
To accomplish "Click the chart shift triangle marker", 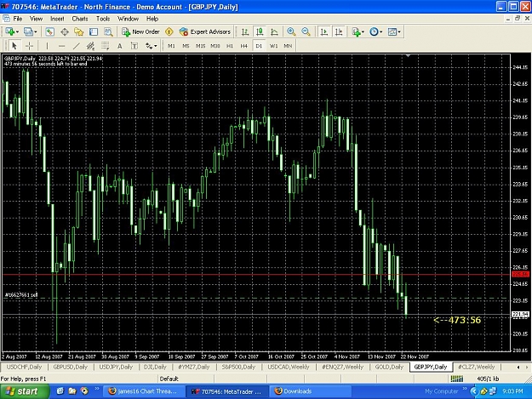I will tap(409, 55).
